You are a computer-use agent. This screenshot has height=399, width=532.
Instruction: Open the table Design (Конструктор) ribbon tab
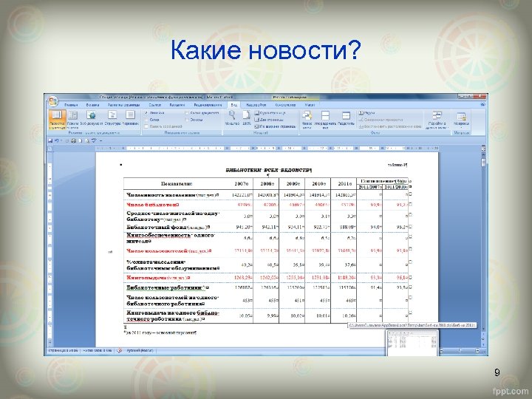(x=285, y=105)
